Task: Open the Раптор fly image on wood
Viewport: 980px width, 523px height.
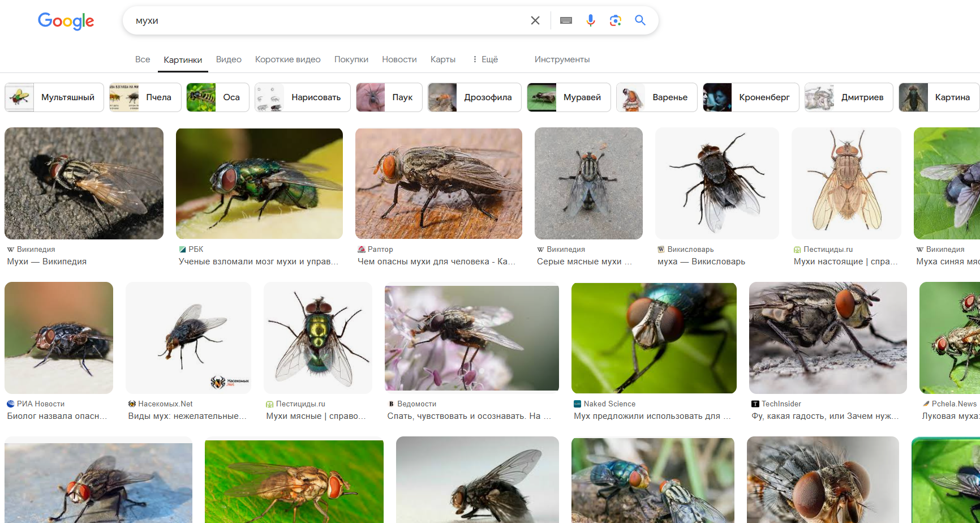Action: coord(439,183)
